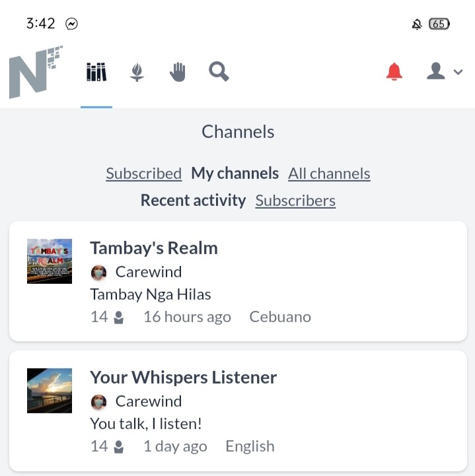Viewport: 475px width, 476px height.
Task: Click the subscriber count icon on Tambay's Realm
Action: [x=118, y=318]
